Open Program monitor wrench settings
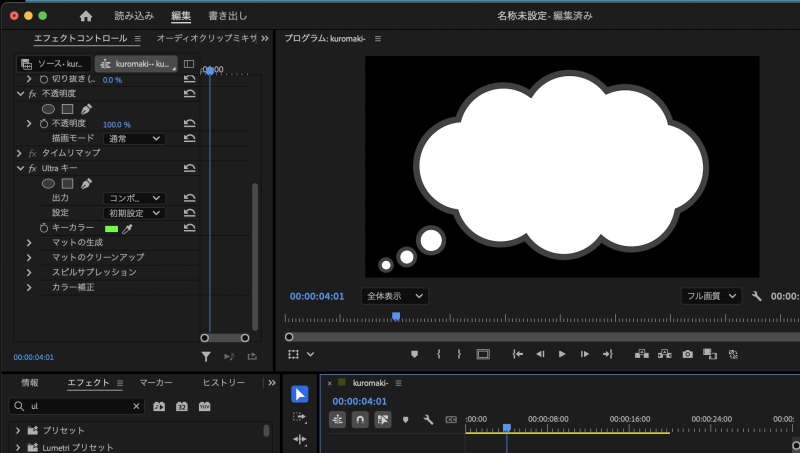Image resolution: width=800 pixels, height=453 pixels. pos(757,297)
